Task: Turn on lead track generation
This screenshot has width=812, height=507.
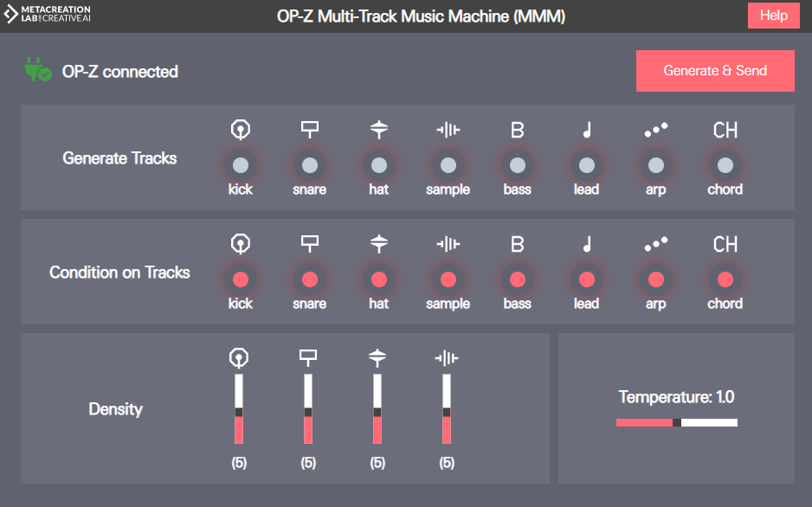Action: (x=587, y=165)
